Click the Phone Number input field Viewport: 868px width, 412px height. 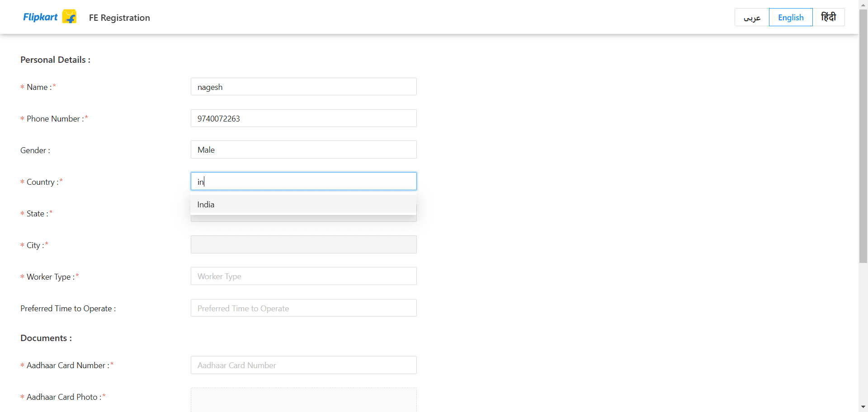pyautogui.click(x=304, y=118)
